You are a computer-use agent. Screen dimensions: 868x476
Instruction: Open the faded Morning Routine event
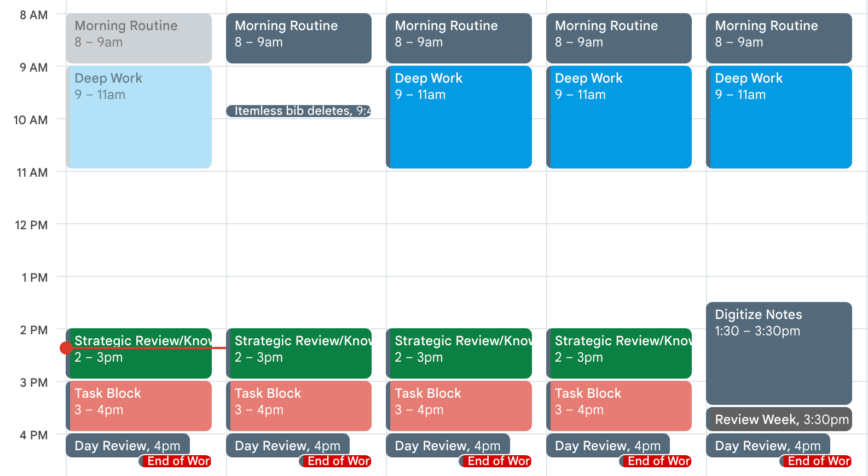(x=139, y=38)
